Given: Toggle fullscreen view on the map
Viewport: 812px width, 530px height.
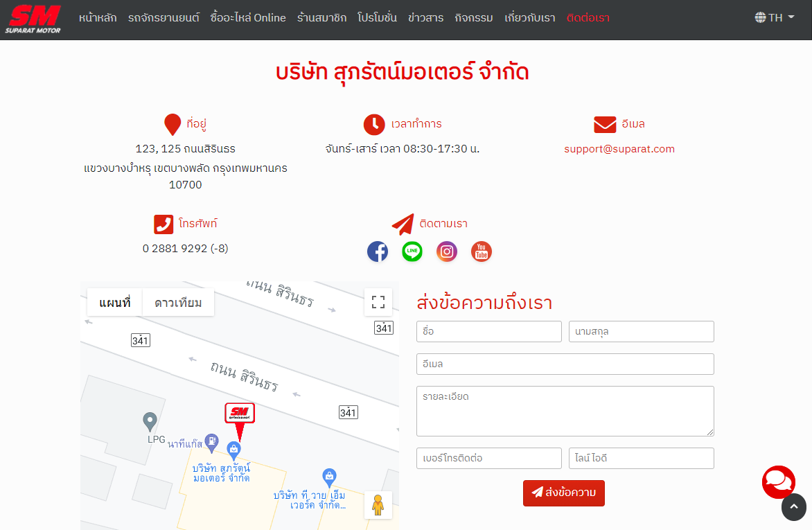Looking at the screenshot, I should 378,302.
